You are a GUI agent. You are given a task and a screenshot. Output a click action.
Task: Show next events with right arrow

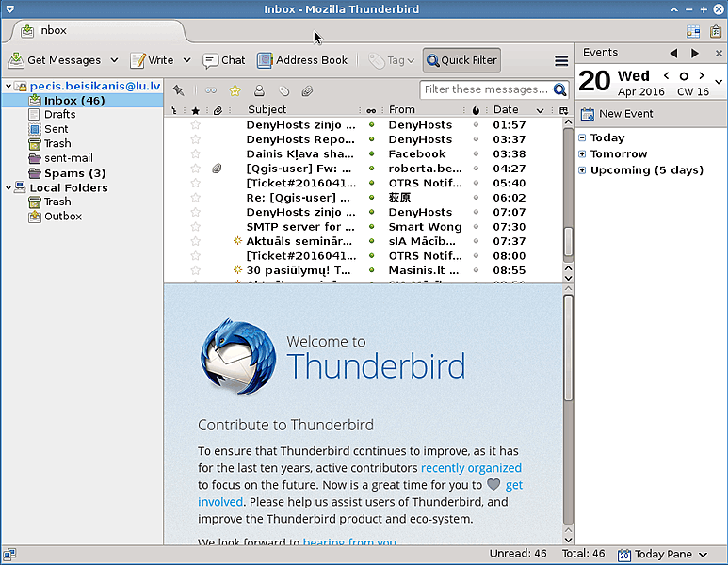[695, 54]
